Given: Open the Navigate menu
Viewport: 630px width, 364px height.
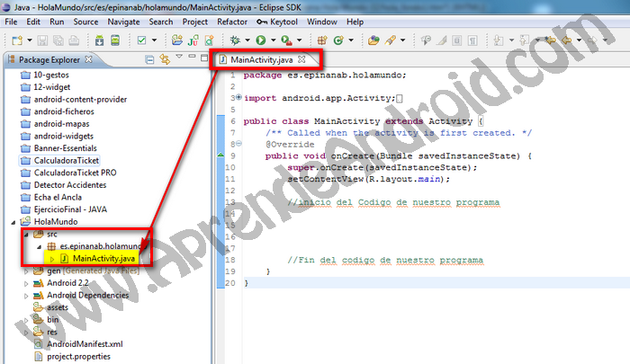Looking at the screenshot, I should pyautogui.click(x=124, y=22).
